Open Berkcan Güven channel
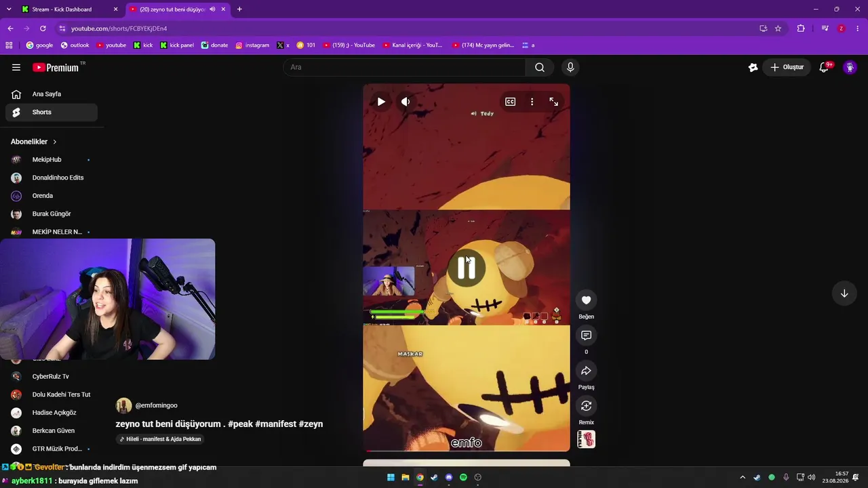This screenshot has height=488, width=868. click(52, 431)
